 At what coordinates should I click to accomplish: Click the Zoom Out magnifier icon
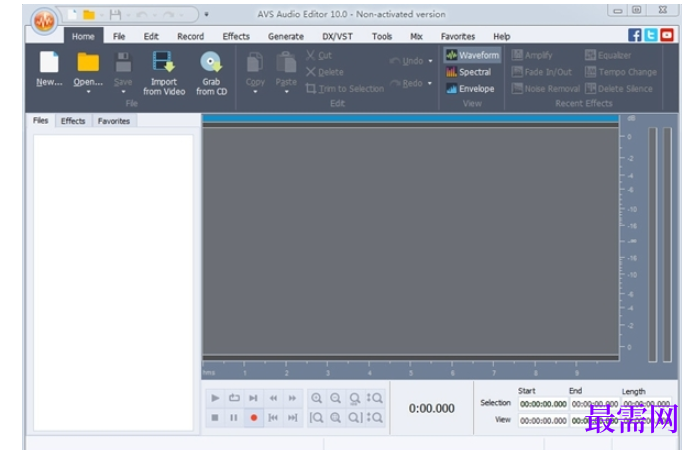(x=336, y=398)
